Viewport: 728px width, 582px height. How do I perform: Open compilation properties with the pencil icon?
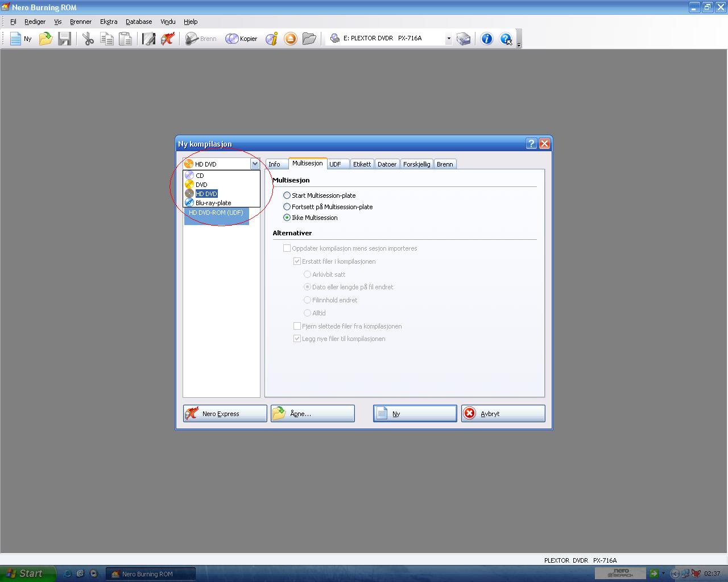pos(148,39)
